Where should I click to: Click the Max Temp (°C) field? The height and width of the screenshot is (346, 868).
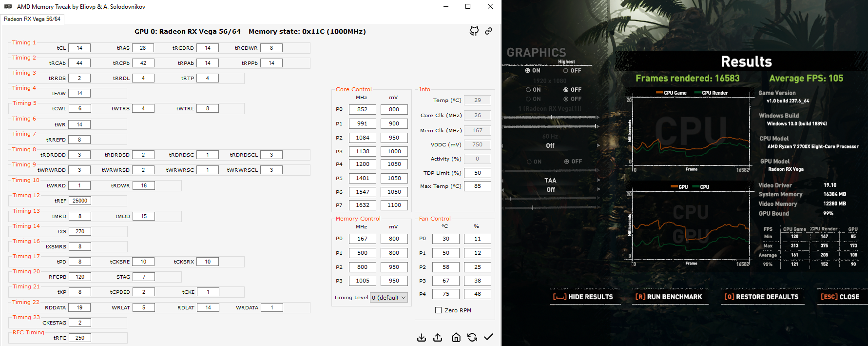point(477,186)
